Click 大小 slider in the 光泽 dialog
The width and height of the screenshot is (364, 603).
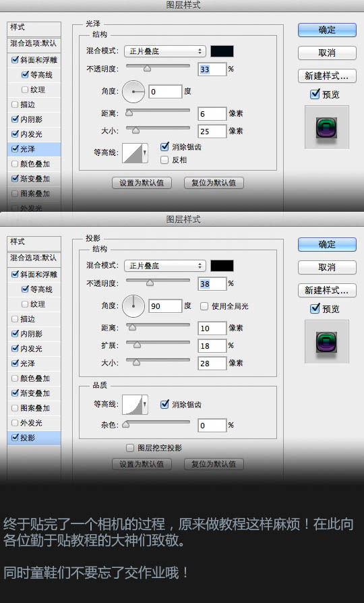[158, 130]
